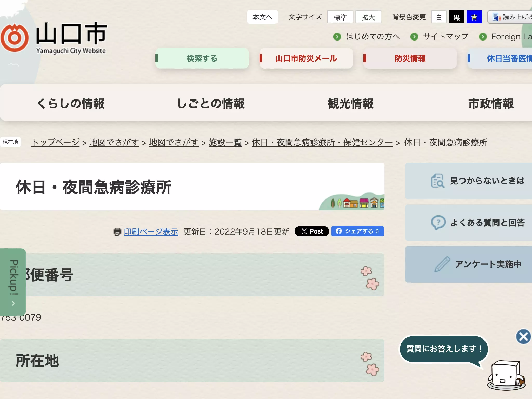Click the green arrow icon before はじめての方へ
The width and height of the screenshot is (532, 399).
click(x=337, y=37)
